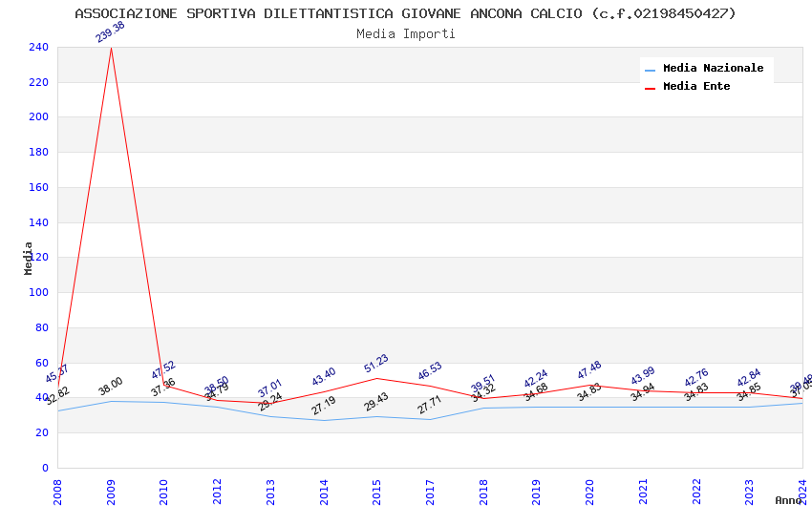Click the red Media Ente legend swatch
This screenshot has width=812, height=525.
click(x=650, y=89)
